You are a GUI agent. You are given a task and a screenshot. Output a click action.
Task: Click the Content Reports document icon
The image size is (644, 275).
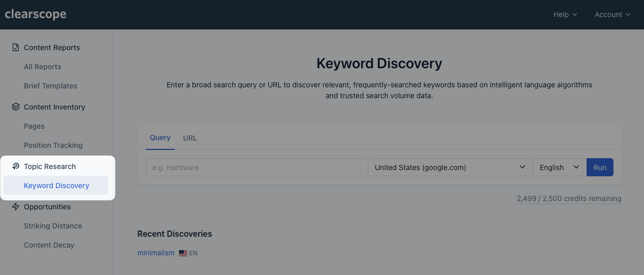[x=16, y=48]
